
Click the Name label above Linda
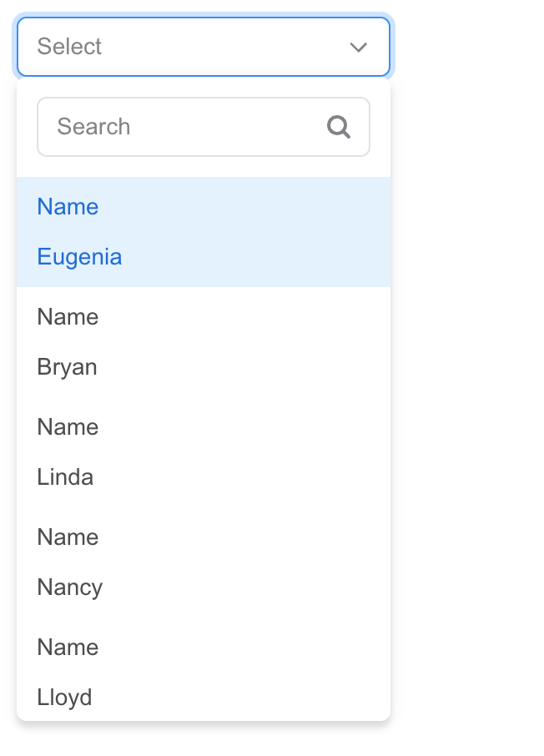[68, 426]
